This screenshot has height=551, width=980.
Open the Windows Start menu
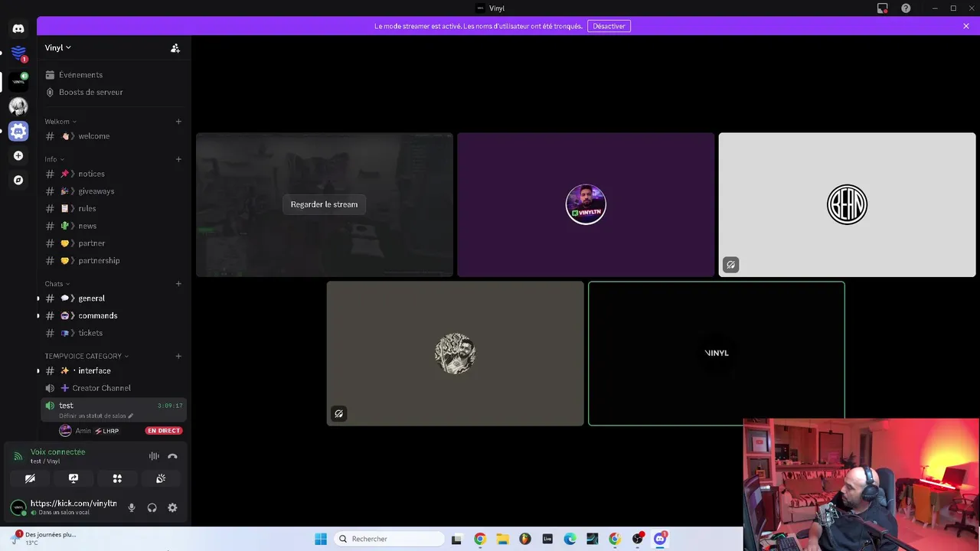321,539
